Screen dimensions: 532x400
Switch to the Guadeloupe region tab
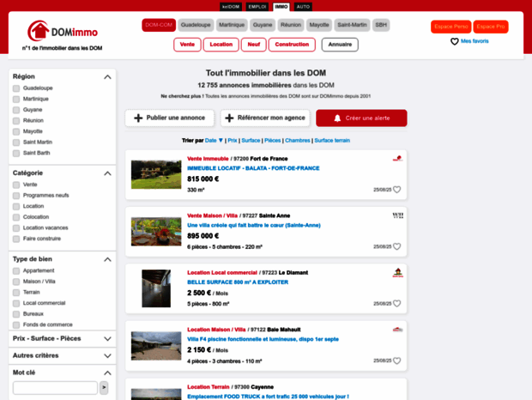click(x=196, y=25)
